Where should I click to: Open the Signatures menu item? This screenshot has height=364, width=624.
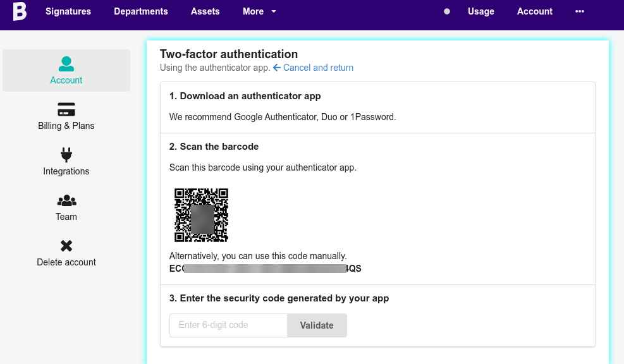(x=68, y=11)
